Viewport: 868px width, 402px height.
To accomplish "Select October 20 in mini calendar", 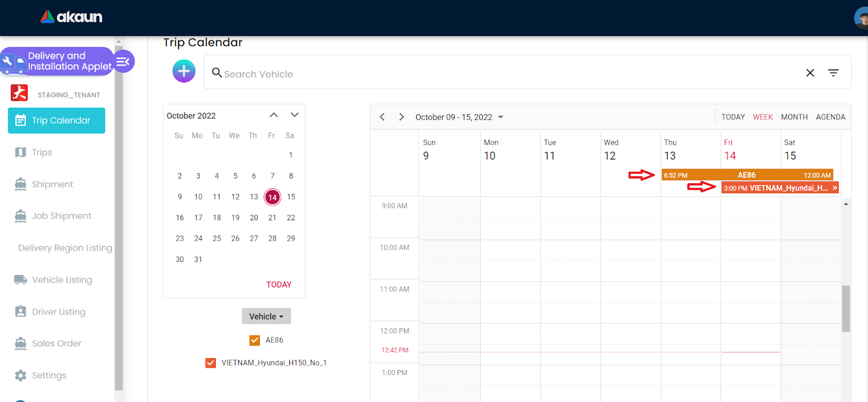I will point(254,218).
